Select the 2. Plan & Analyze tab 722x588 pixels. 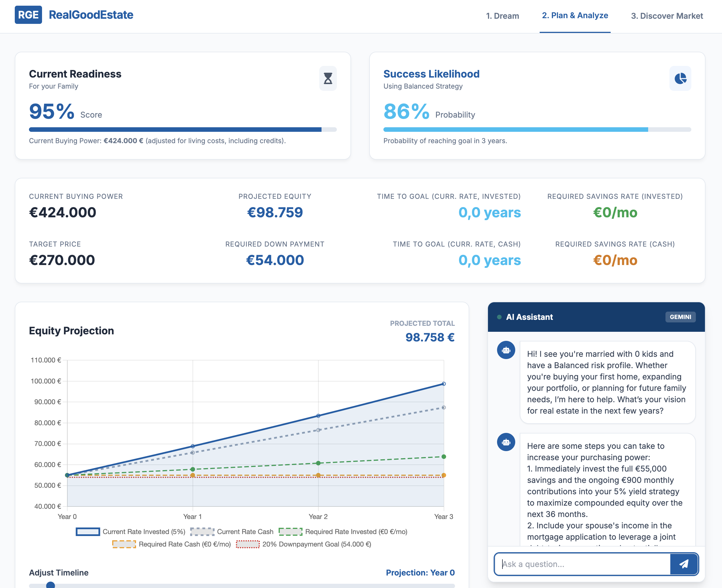[575, 16]
